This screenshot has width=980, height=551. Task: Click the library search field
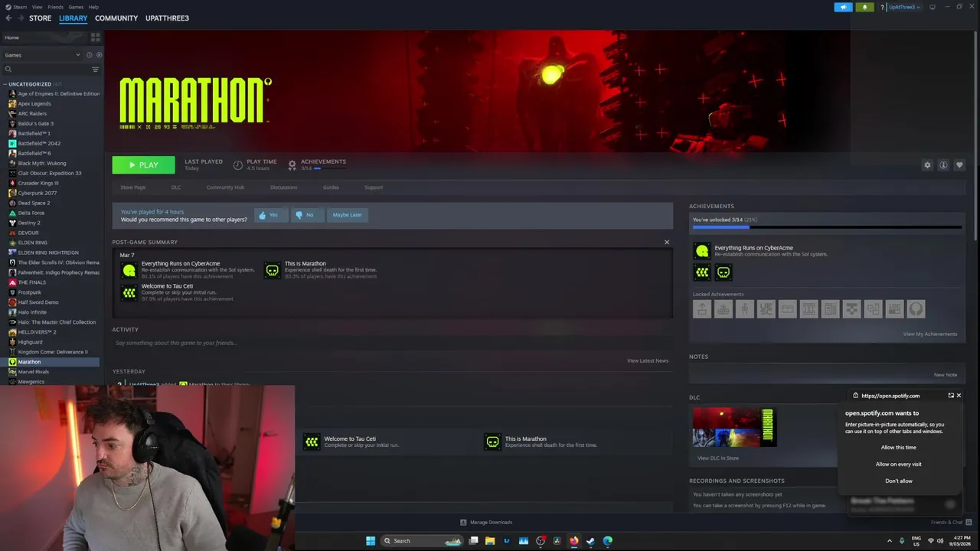tap(47, 69)
